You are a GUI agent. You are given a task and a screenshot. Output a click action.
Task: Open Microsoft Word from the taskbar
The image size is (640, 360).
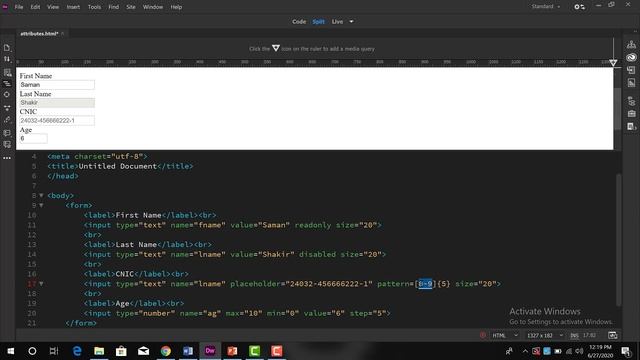[x=188, y=351]
